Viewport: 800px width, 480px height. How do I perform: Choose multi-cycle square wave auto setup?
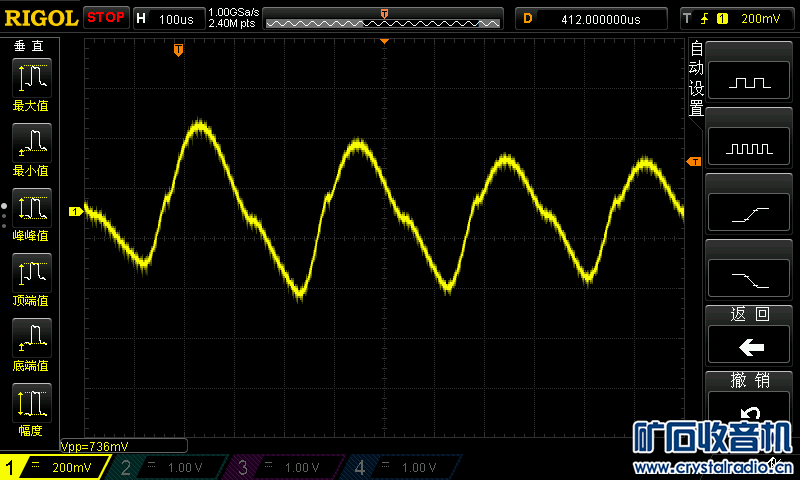pyautogui.click(x=749, y=147)
